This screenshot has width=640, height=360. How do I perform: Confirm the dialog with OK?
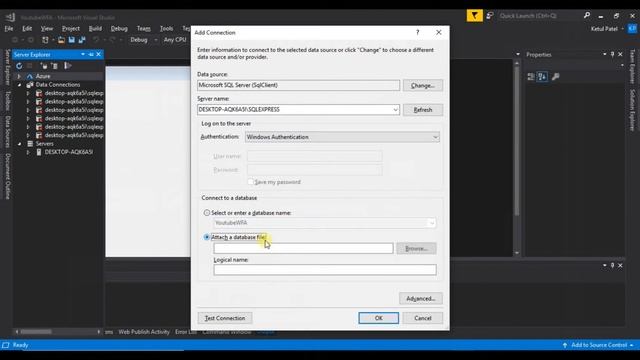pyautogui.click(x=378, y=318)
